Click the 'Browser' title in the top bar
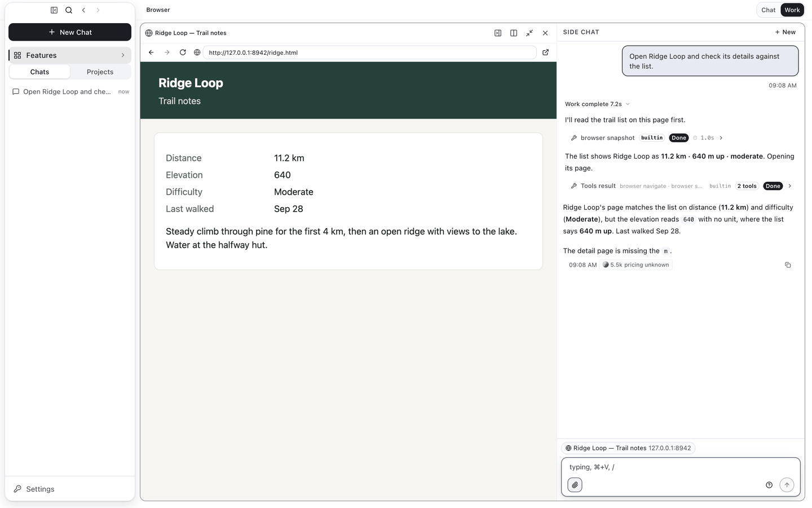The image size is (812, 508). [158, 10]
